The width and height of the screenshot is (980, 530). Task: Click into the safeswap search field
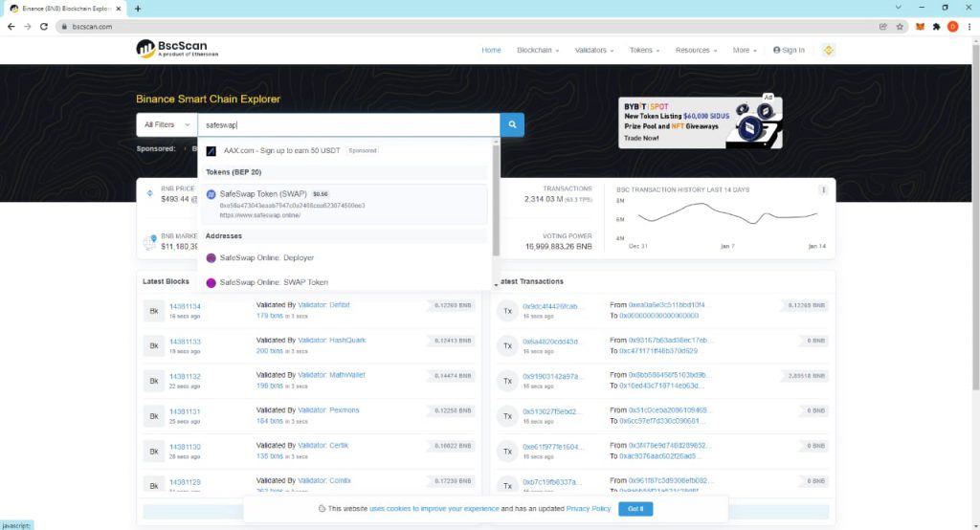click(348, 124)
